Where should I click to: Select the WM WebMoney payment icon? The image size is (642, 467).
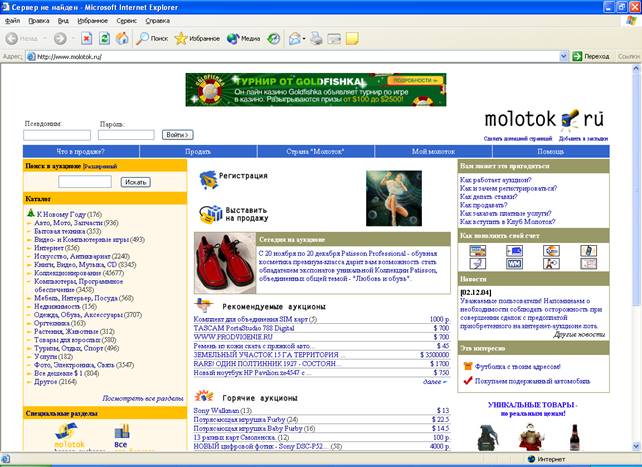click(x=514, y=264)
